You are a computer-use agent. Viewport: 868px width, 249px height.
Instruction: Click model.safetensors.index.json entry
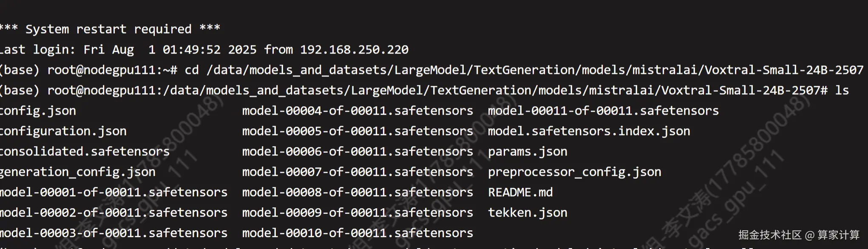pyautogui.click(x=589, y=131)
